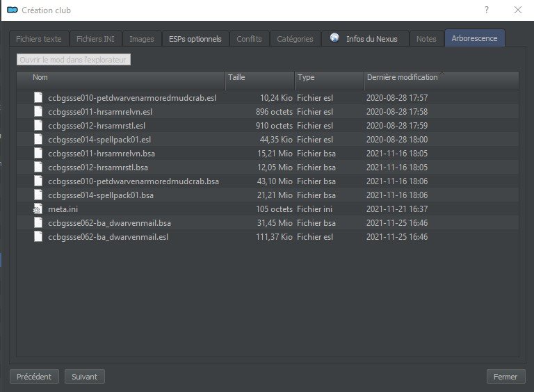Close the Création club dialog window
This screenshot has height=392, width=534.
pos(517,10)
